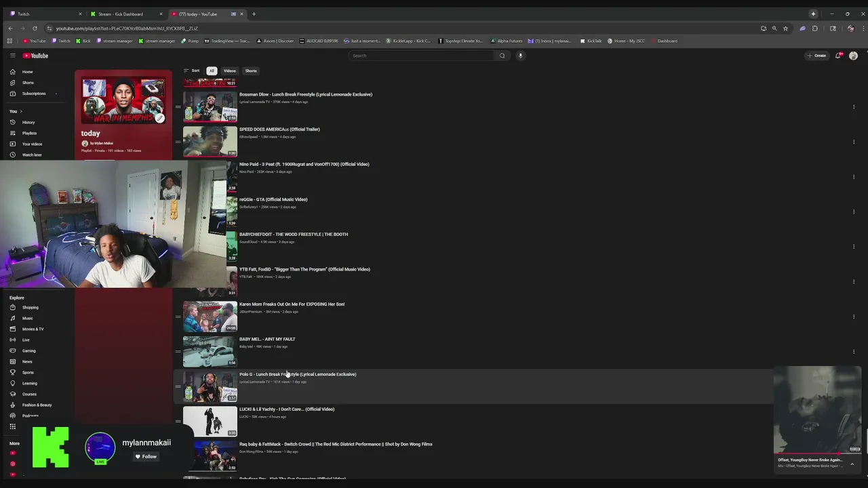Click the miniplayer video preview
This screenshot has width=868, height=488.
point(817,409)
